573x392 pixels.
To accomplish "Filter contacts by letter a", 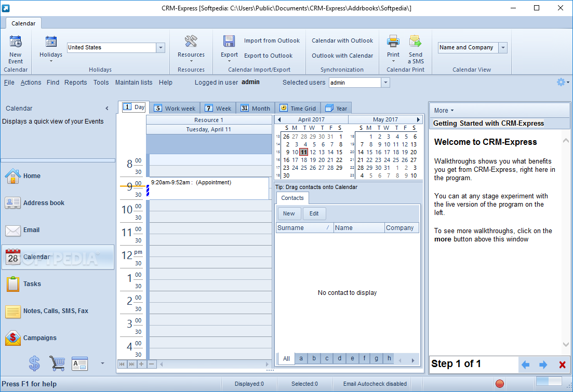I will click(x=301, y=358).
